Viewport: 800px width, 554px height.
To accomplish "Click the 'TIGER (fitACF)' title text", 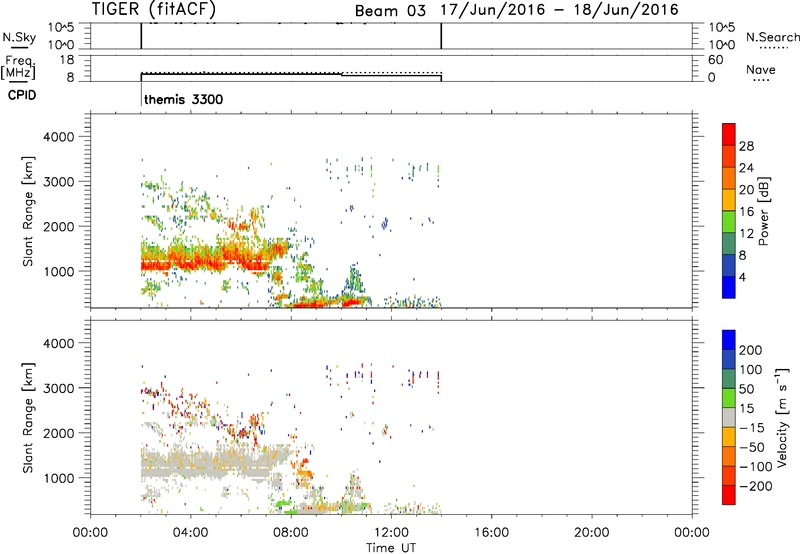I will (154, 9).
